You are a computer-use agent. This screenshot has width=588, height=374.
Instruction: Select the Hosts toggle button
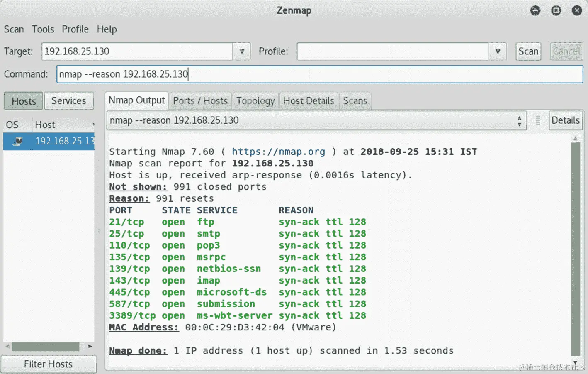(24, 101)
